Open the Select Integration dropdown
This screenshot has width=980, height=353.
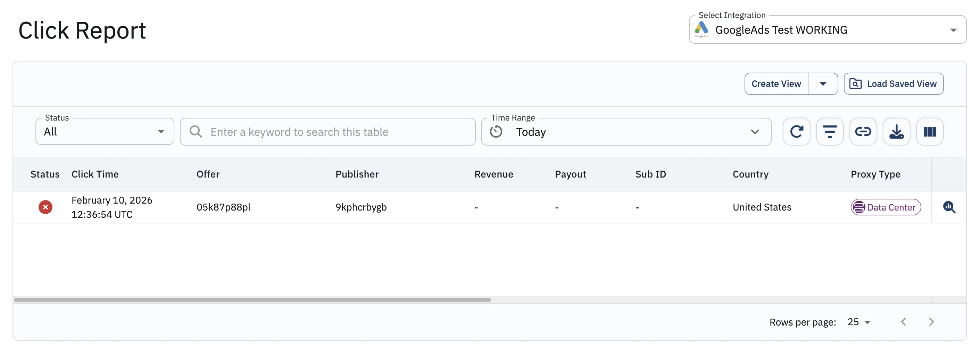pos(827,30)
